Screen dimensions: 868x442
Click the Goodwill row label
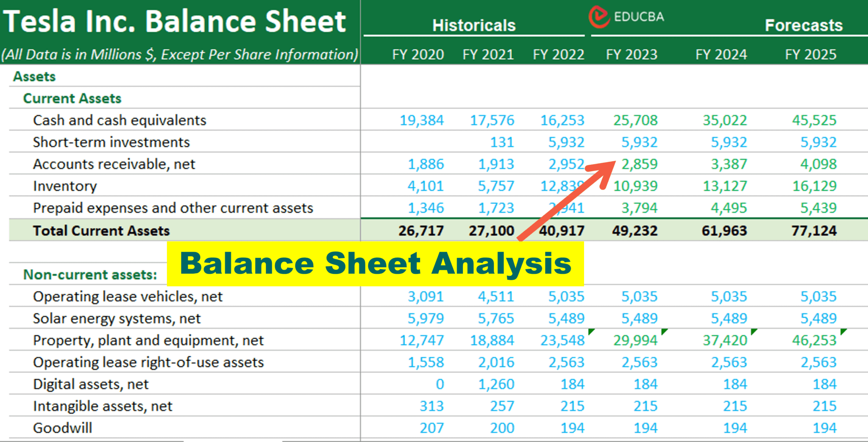pos(63,428)
